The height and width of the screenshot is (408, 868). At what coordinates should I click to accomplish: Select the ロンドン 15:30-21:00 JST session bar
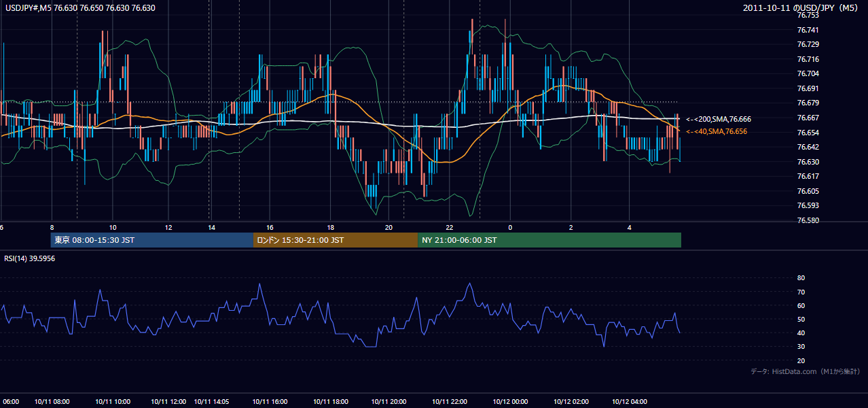pyautogui.click(x=336, y=240)
